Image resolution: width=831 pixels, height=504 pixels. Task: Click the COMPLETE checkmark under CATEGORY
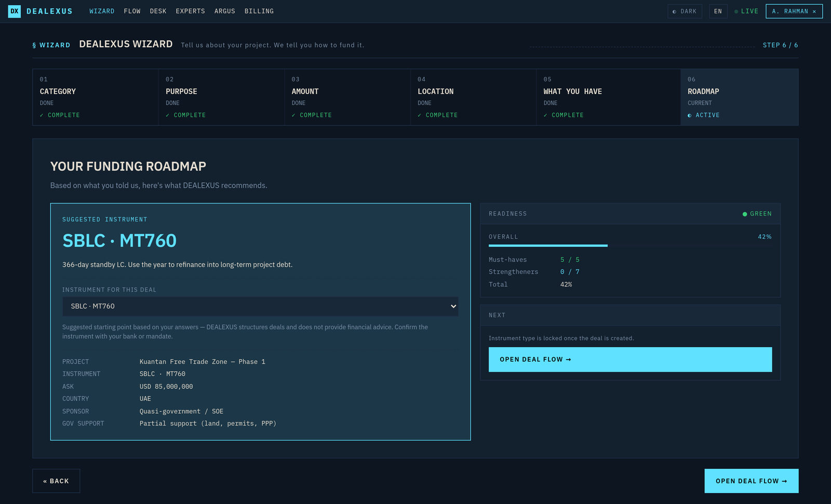[60, 115]
